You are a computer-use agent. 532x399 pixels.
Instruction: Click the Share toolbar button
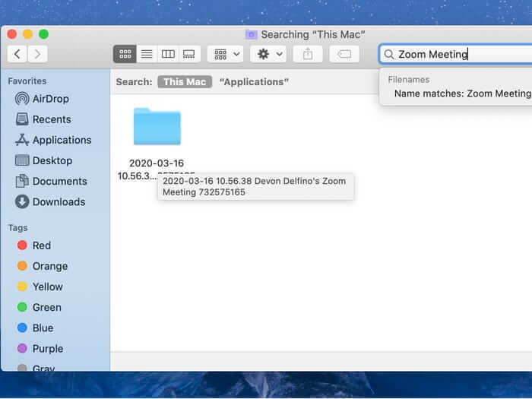tap(308, 54)
